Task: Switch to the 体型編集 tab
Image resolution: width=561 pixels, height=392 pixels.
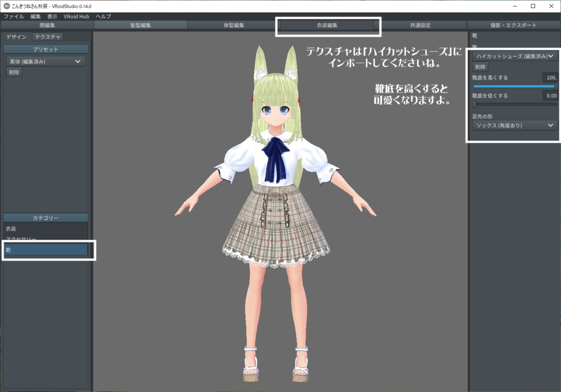Action: click(x=234, y=25)
